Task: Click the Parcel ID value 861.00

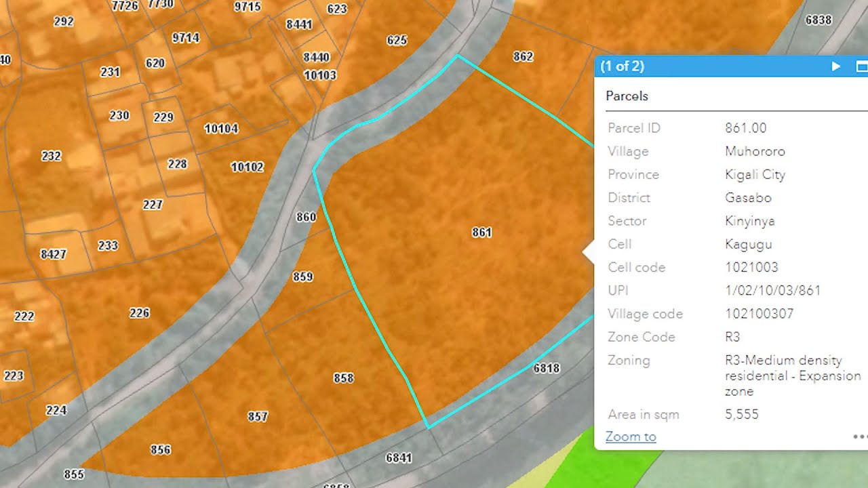Action: tap(745, 128)
